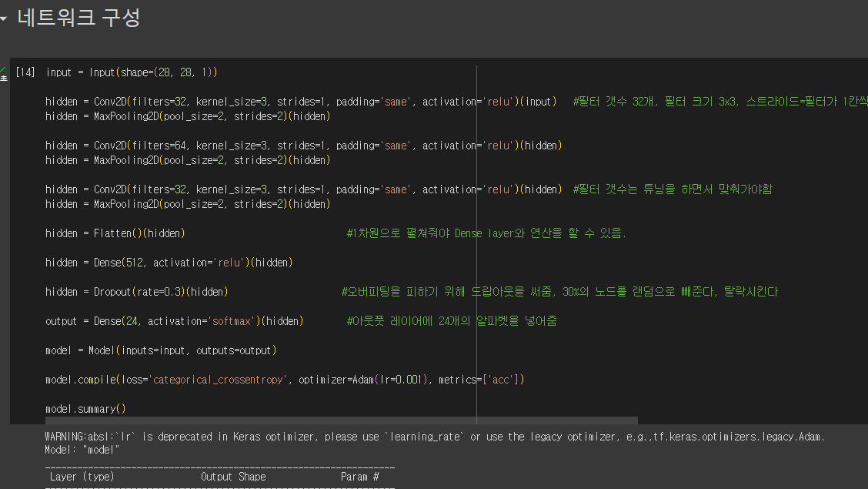Screen dimensions: 868x489
Task: Click the comment about 24개의 알파벳
Action: pos(452,321)
